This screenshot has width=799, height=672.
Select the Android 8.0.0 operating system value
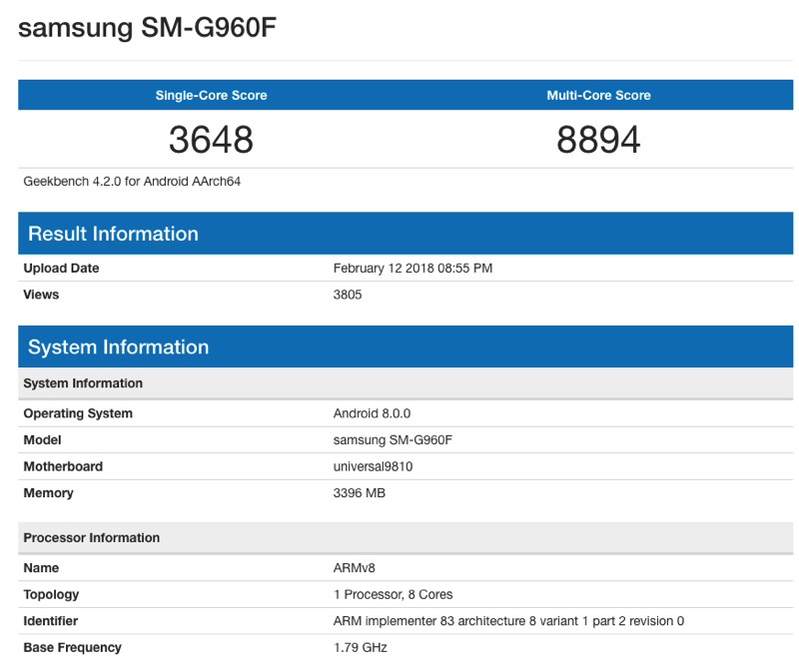372,413
